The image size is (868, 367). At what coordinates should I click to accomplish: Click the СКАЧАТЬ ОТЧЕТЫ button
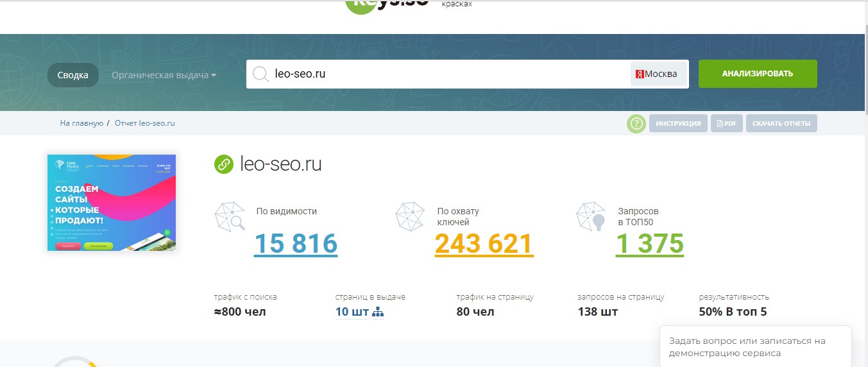coord(781,123)
